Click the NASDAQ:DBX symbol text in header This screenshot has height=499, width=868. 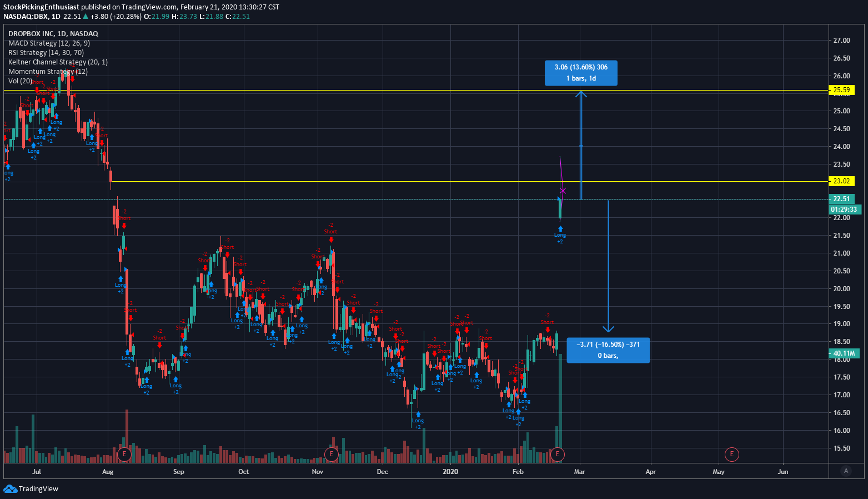[x=26, y=16]
